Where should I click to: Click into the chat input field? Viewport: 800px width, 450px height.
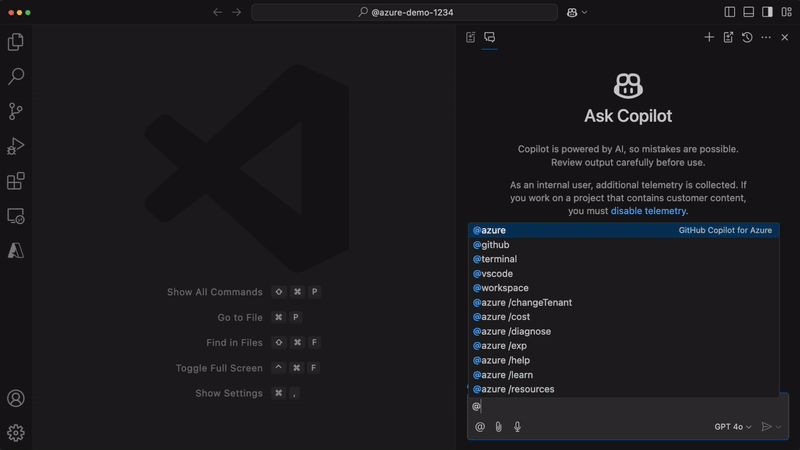point(628,406)
